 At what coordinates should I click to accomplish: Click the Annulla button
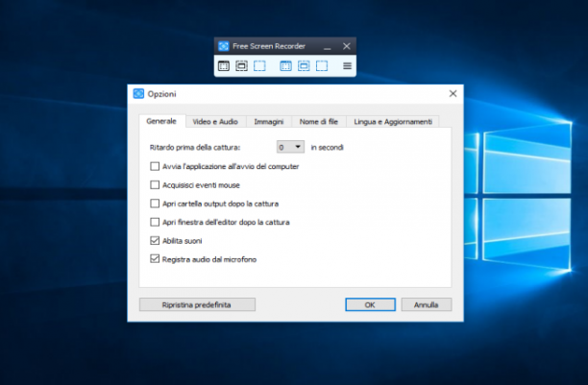pos(427,304)
